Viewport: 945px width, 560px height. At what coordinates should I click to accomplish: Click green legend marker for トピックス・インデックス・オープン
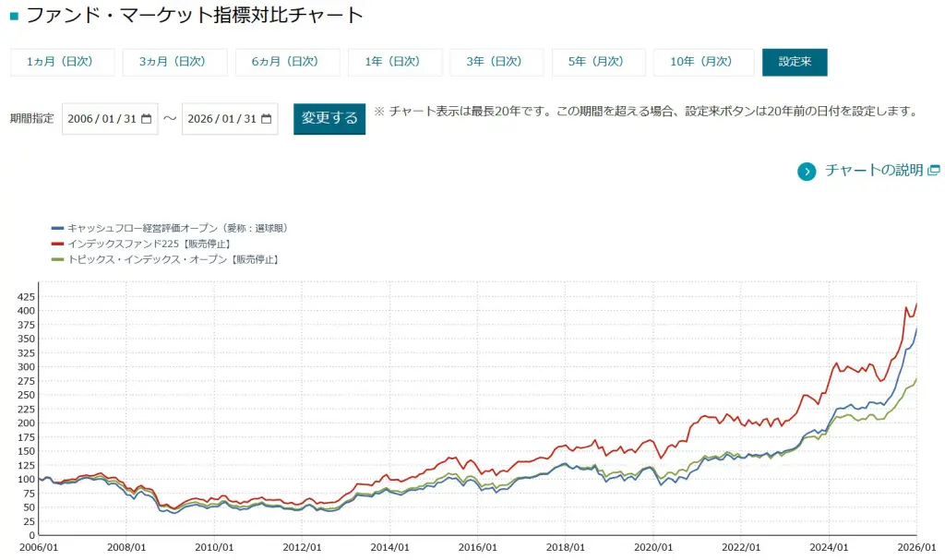57,259
